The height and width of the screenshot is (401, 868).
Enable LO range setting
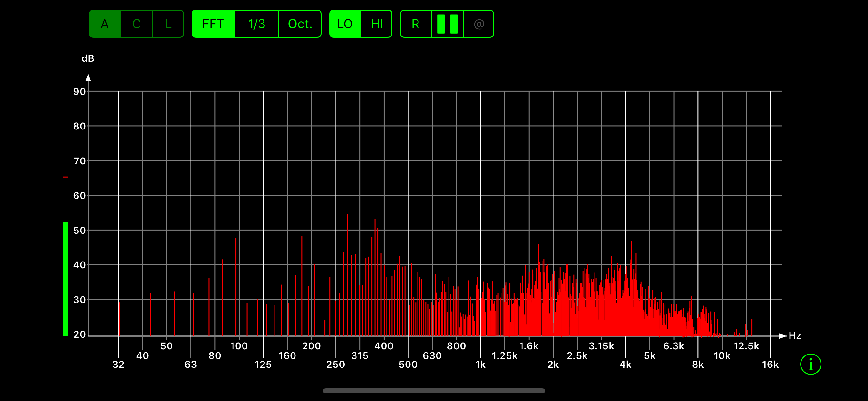click(x=345, y=24)
